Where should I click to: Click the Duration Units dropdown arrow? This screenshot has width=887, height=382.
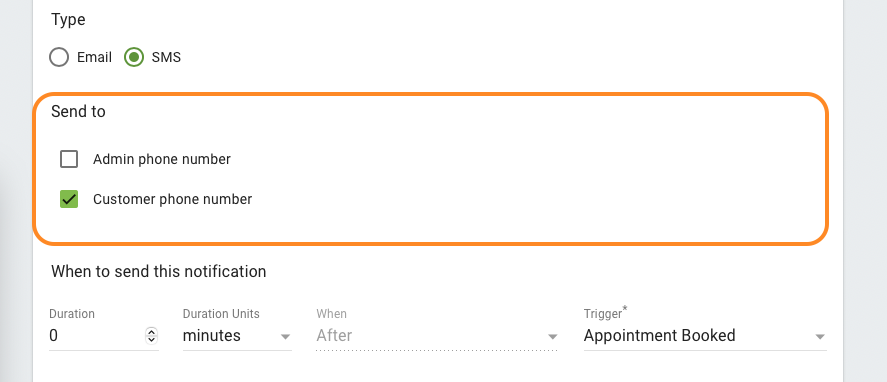285,337
